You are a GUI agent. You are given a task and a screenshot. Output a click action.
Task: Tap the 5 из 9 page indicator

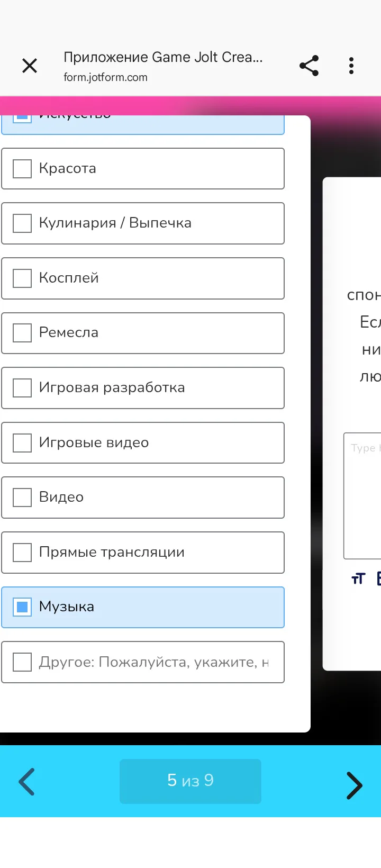[190, 781]
